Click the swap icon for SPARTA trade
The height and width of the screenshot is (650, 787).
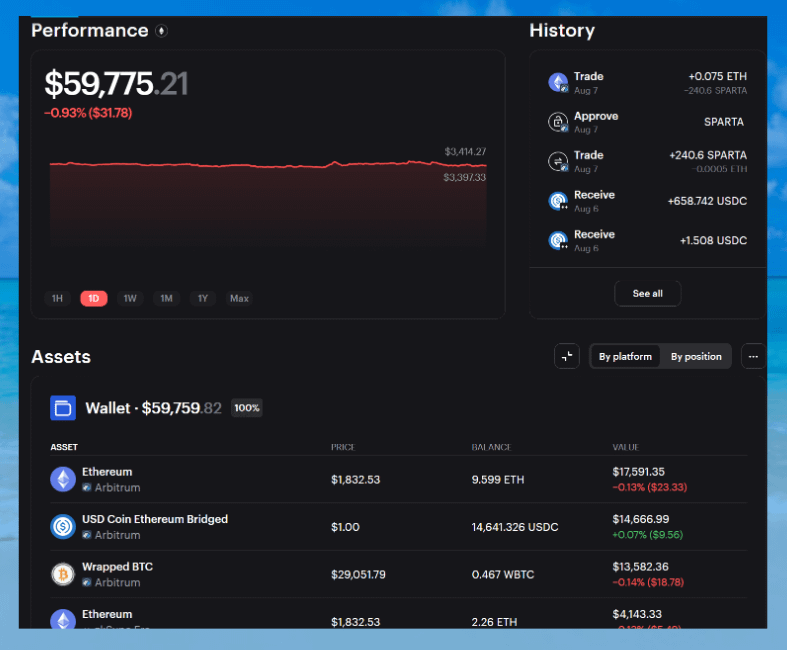coord(558,161)
